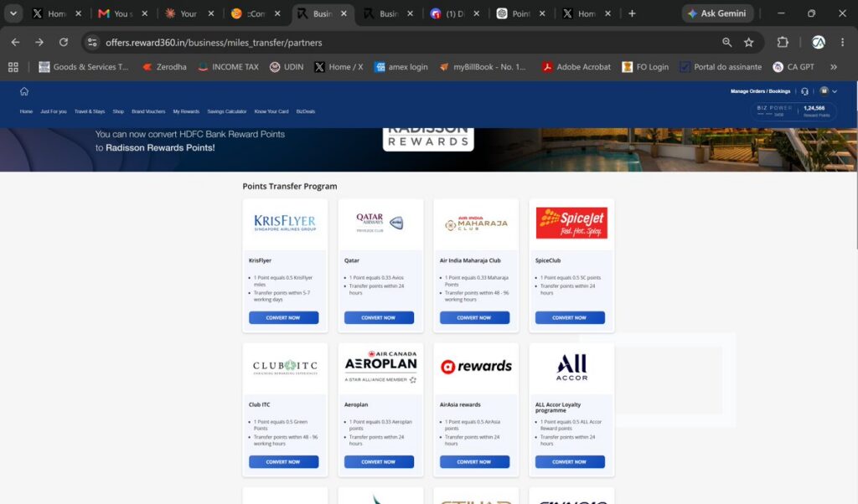Open site information icon in address bar
Image resolution: width=858 pixels, height=504 pixels.
pyautogui.click(x=92, y=42)
